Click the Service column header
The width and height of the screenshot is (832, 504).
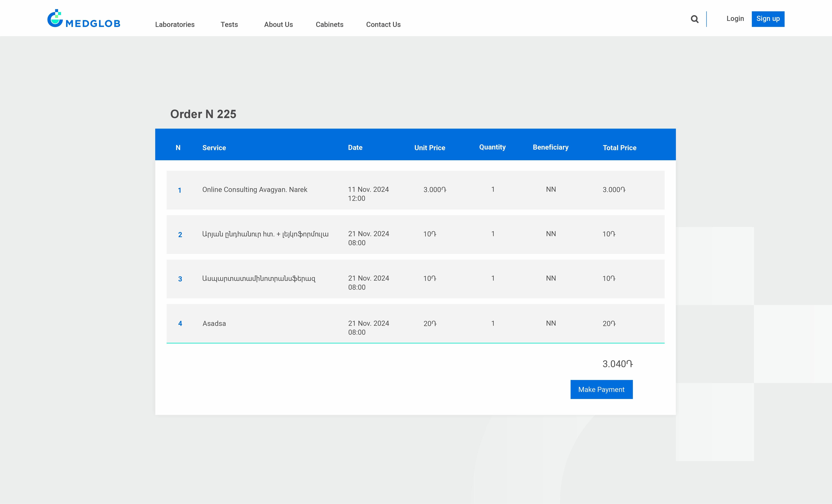click(x=214, y=148)
